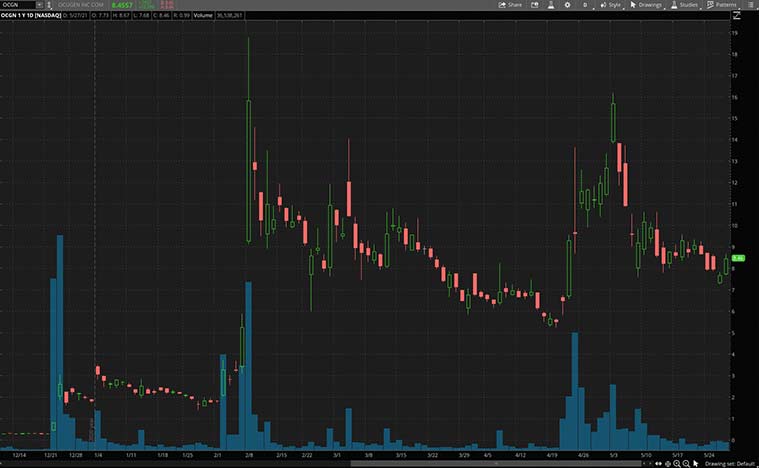The image size is (759, 468).
Task: Click the price axis toggle icon at right
Action: point(737,16)
